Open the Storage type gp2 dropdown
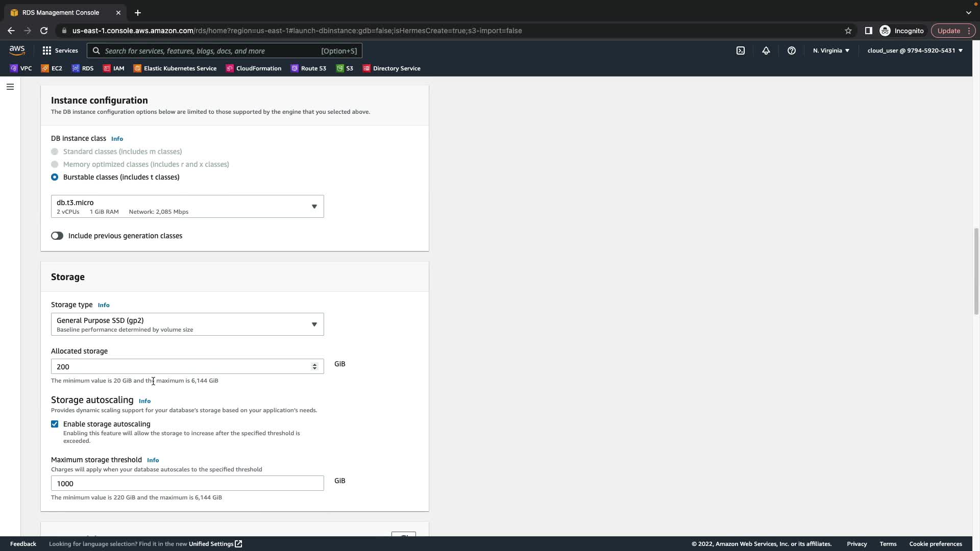The width and height of the screenshot is (980, 551). 187,324
